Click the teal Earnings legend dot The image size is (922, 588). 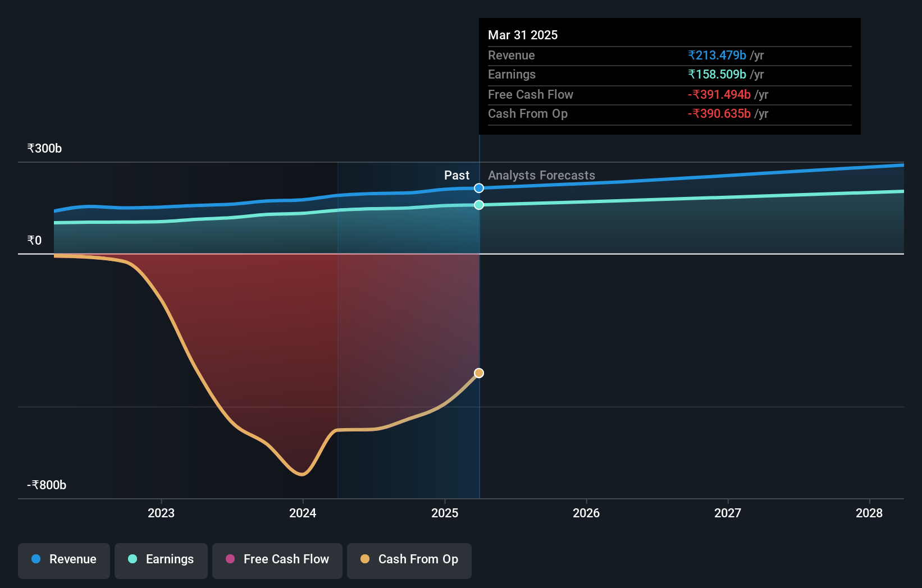(x=133, y=559)
